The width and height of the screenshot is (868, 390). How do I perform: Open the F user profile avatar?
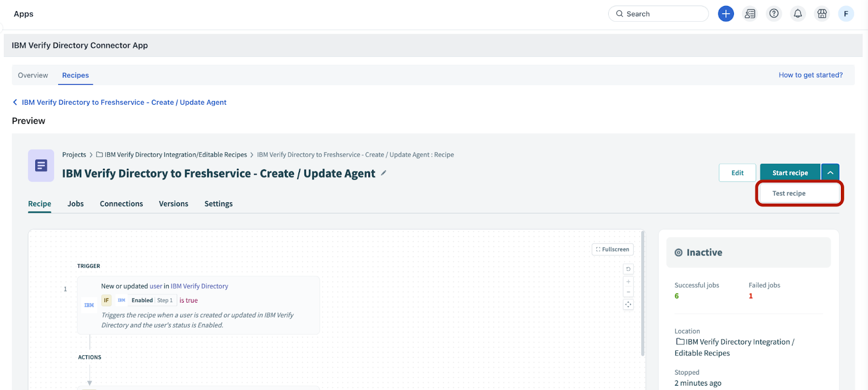click(846, 14)
